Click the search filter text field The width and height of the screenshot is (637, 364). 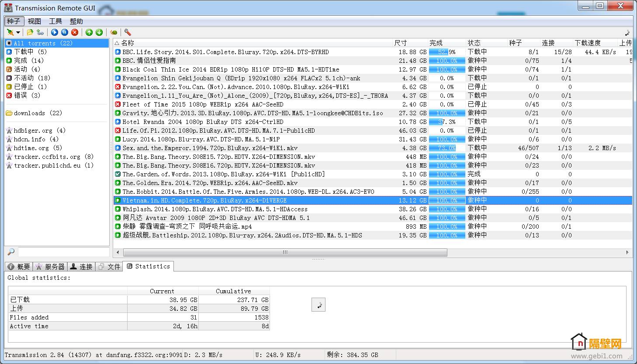coord(63,252)
